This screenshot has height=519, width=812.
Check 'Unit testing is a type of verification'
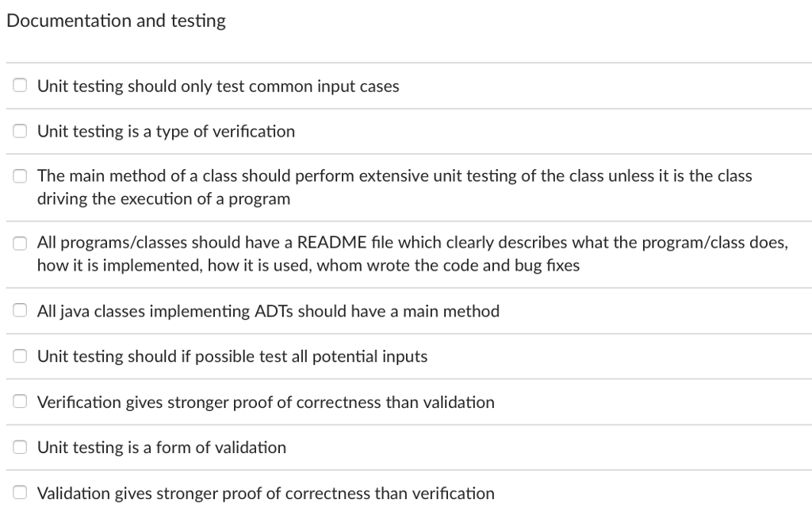pyautogui.click(x=19, y=129)
